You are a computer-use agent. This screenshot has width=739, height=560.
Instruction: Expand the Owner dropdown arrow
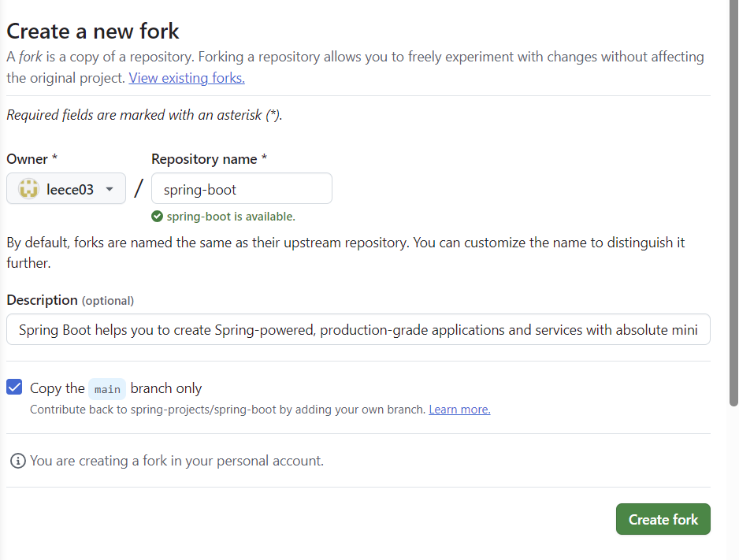pos(110,189)
